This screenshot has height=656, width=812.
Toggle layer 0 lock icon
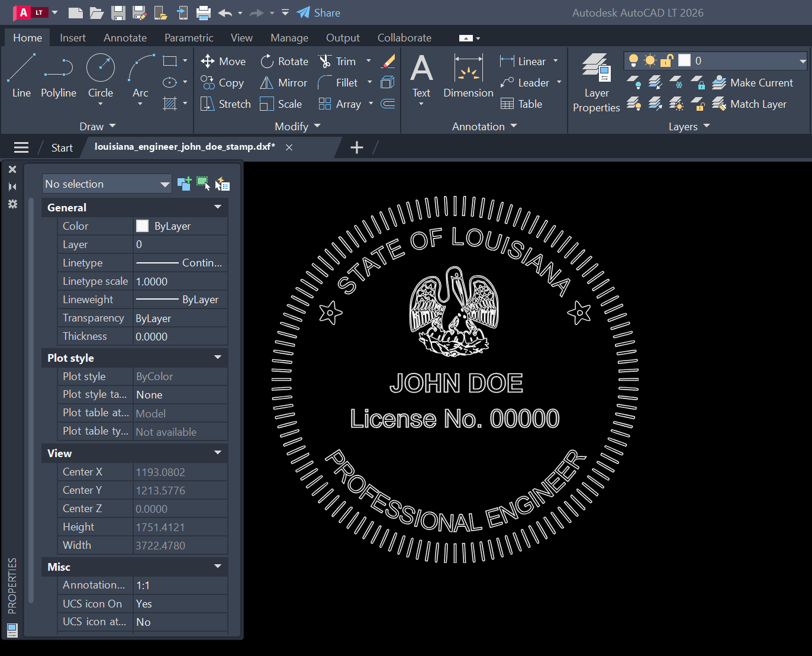tap(667, 60)
